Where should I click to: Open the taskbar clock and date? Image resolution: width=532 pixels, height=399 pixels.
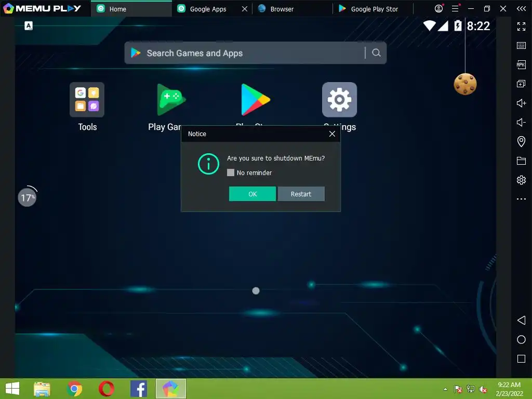click(509, 389)
